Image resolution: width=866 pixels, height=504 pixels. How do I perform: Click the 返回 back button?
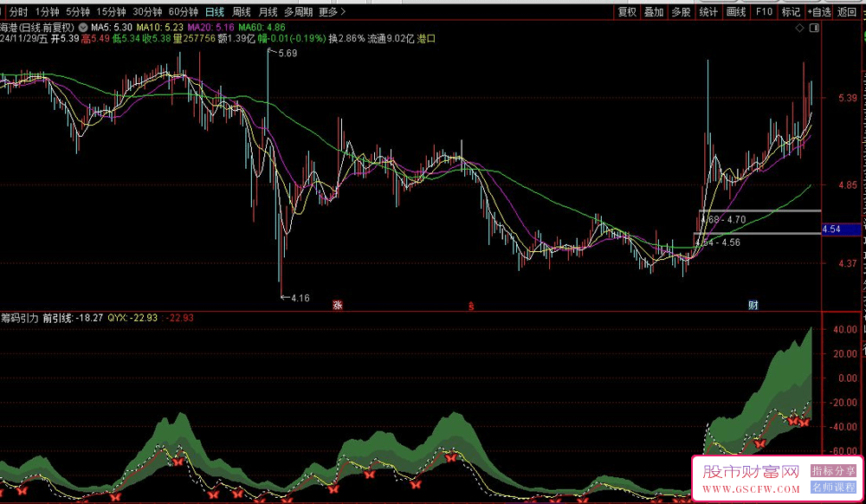[848, 12]
